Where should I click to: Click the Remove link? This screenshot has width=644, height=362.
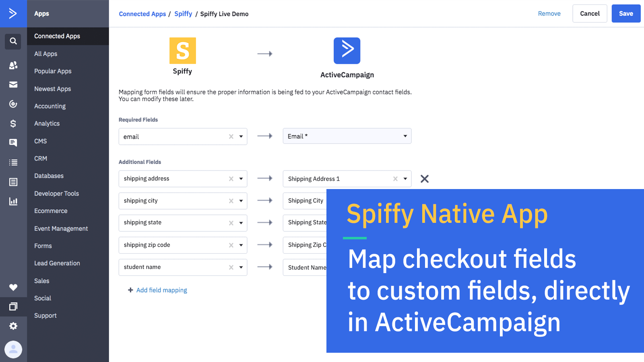(x=549, y=14)
